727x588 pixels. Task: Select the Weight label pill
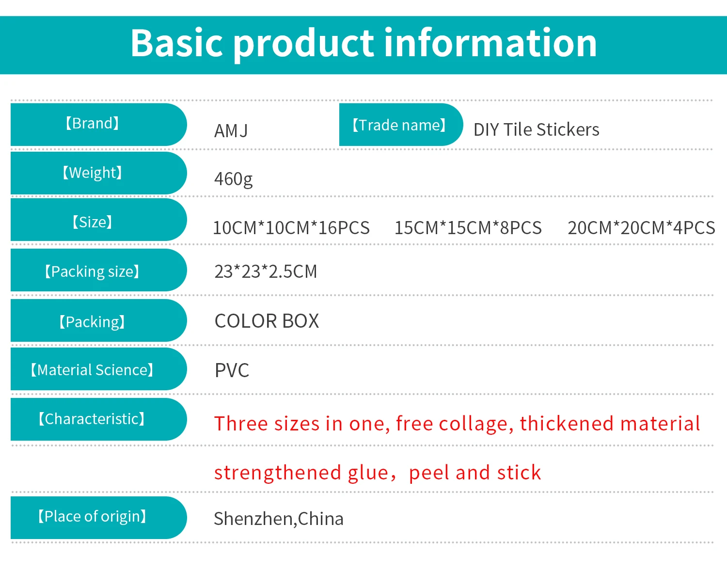click(98, 173)
